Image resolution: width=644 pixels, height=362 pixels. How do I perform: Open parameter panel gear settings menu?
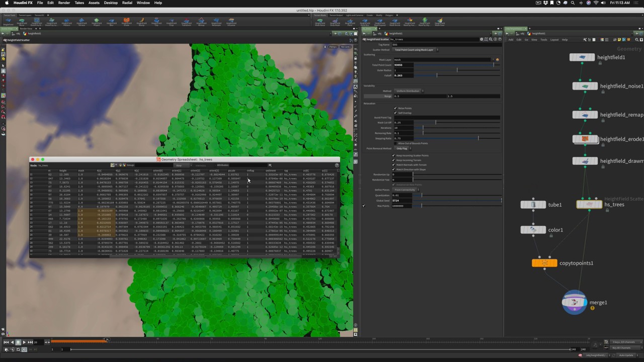click(x=481, y=39)
